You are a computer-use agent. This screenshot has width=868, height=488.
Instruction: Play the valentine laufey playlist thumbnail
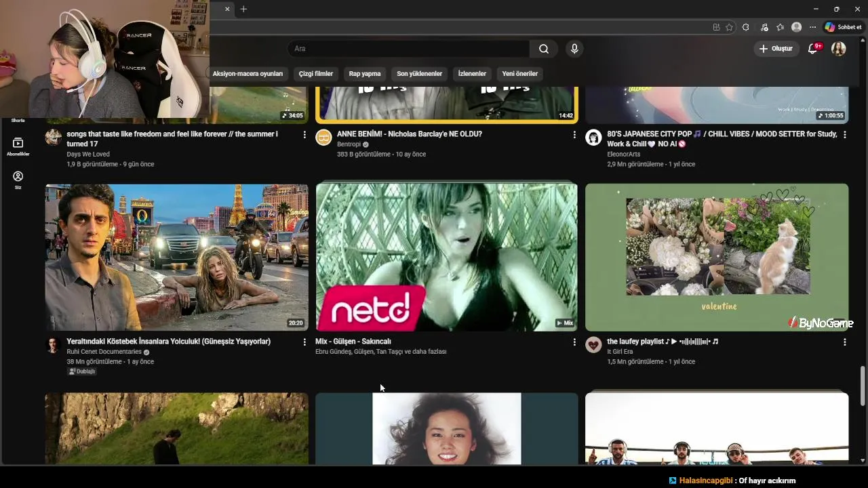tap(717, 257)
